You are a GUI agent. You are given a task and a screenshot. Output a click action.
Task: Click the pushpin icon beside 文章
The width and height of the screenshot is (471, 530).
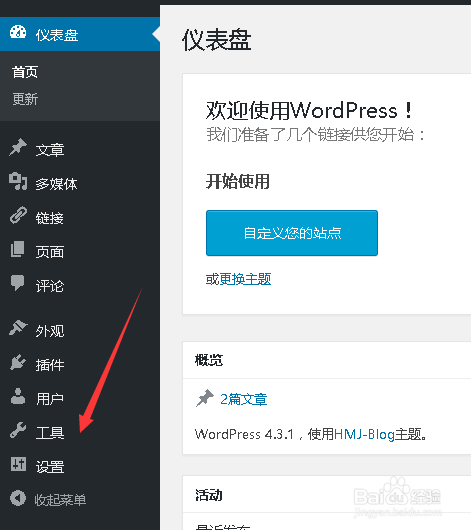18,147
